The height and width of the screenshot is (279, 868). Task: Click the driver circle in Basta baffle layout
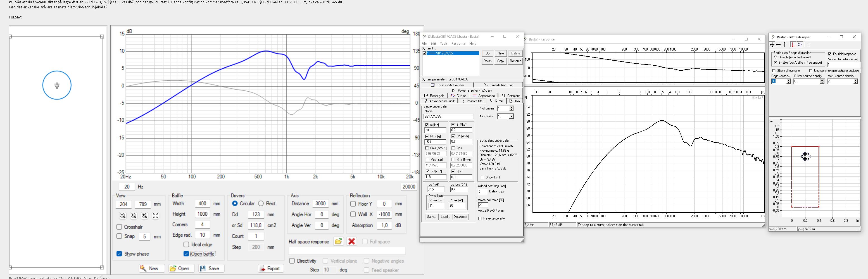806,156
